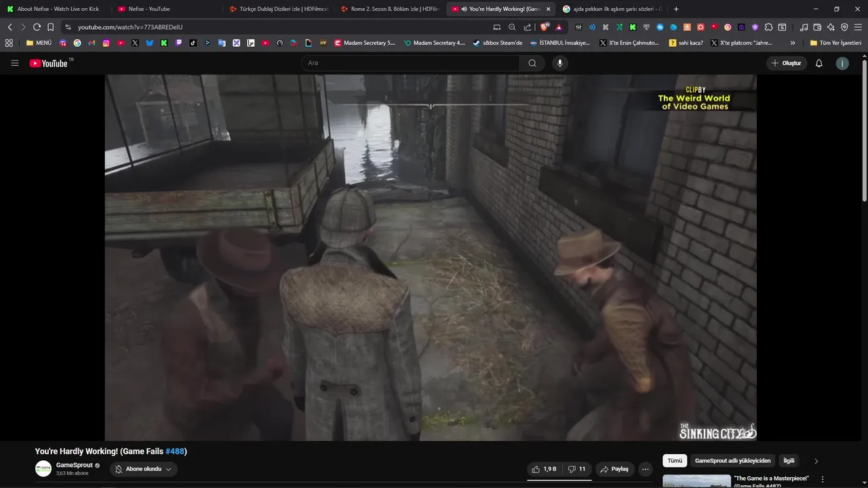Reload the page
This screenshot has height=488, width=868.
coord(37,27)
